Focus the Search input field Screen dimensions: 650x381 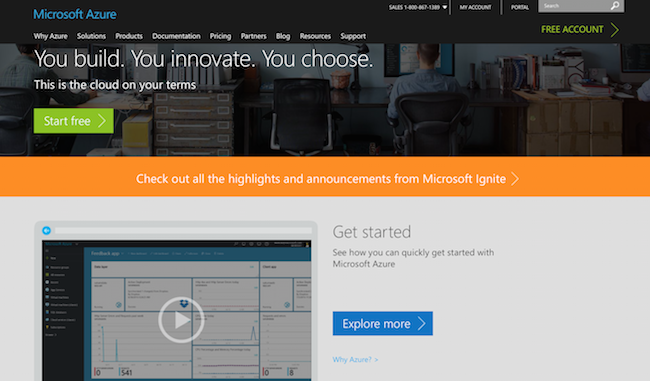(574, 6)
